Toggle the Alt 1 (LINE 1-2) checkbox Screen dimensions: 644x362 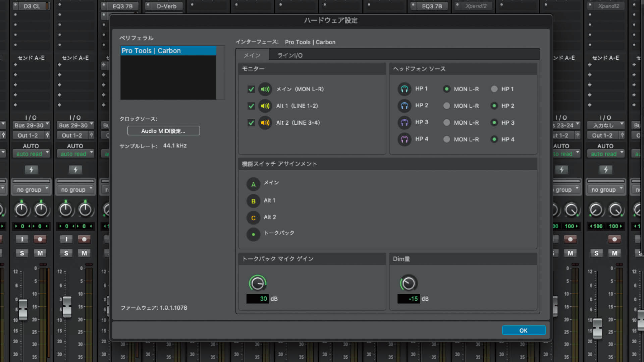pos(251,106)
